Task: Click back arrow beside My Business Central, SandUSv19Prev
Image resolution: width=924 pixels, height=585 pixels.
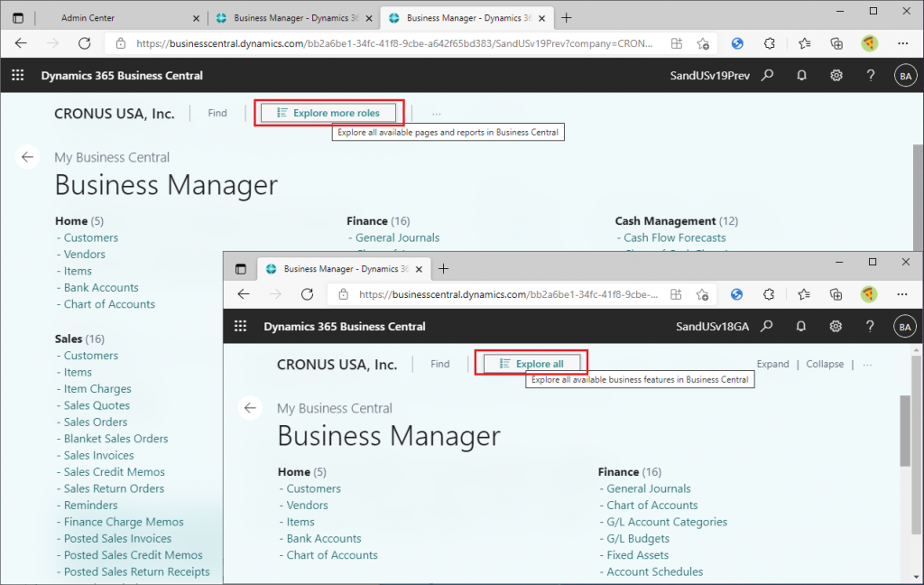Action: pyautogui.click(x=27, y=157)
